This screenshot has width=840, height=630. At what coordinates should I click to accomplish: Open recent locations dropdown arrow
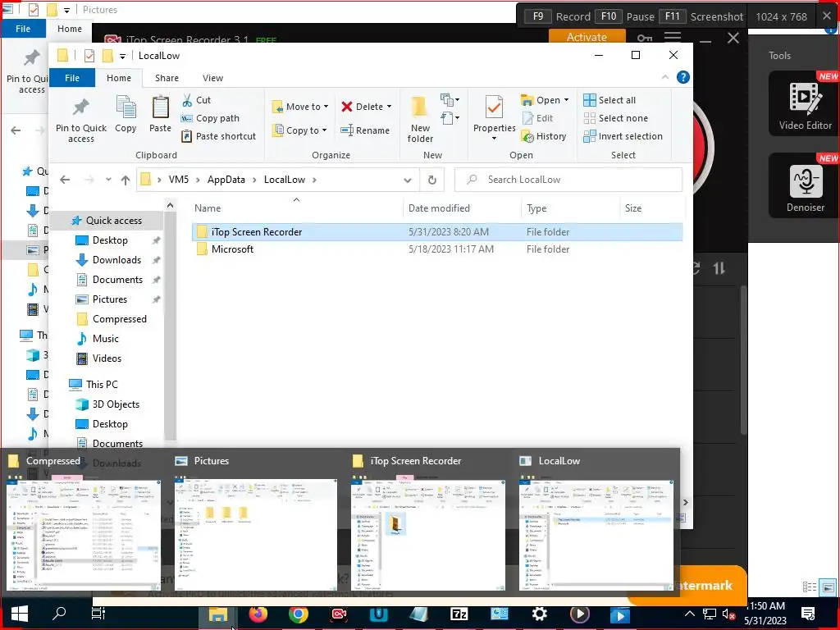[108, 180]
